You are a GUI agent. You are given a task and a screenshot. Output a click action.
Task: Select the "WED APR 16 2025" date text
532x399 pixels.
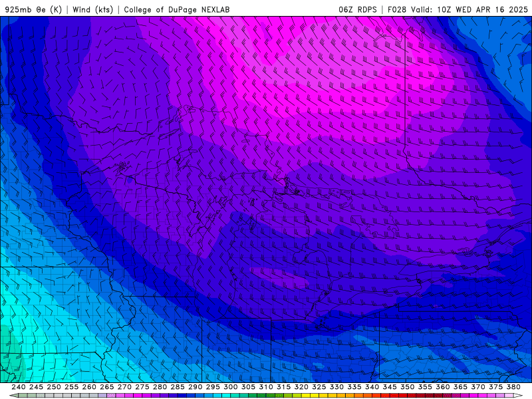point(491,9)
